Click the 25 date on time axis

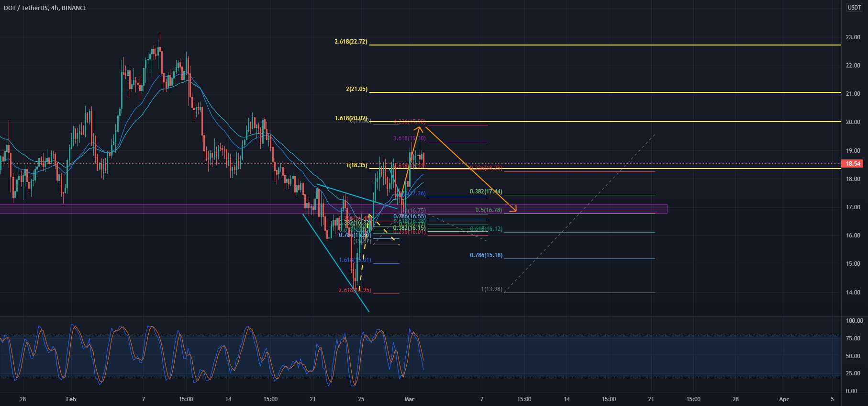[x=361, y=399]
